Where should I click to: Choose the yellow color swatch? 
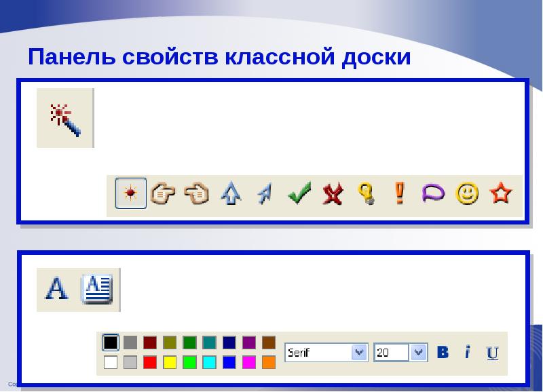[x=170, y=362]
